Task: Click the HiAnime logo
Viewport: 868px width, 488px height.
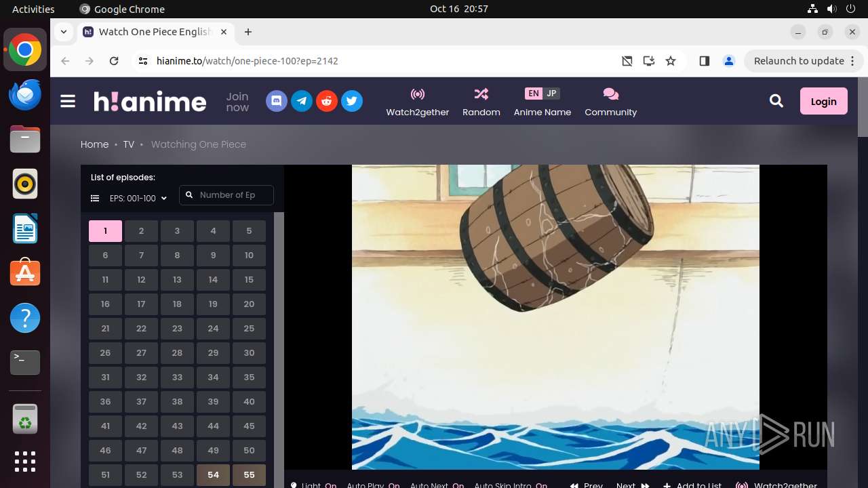Action: point(150,102)
